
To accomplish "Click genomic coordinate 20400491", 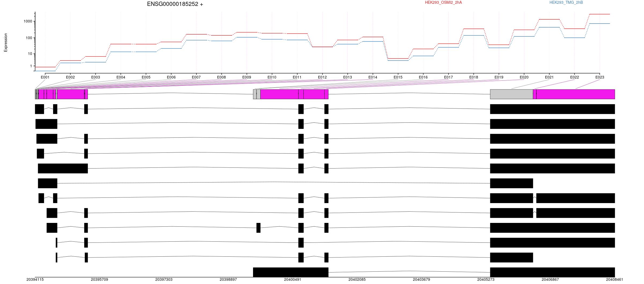I will click(x=292, y=279).
